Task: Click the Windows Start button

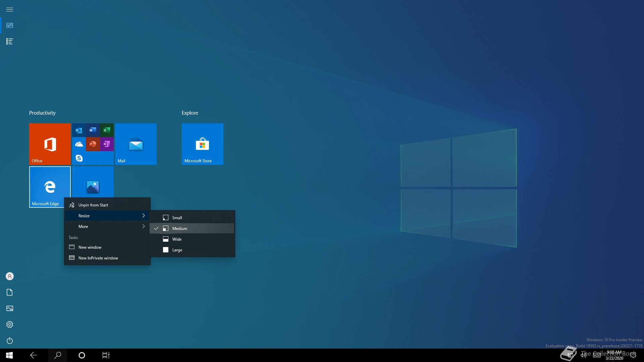Action: pyautogui.click(x=9, y=355)
